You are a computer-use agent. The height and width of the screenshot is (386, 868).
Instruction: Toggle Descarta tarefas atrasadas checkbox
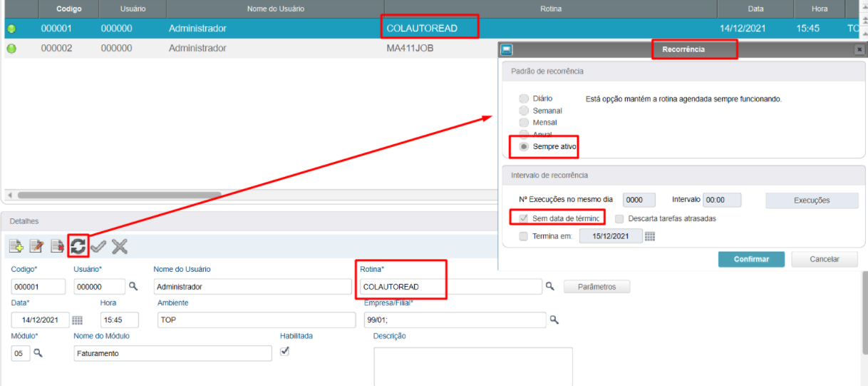coord(619,218)
